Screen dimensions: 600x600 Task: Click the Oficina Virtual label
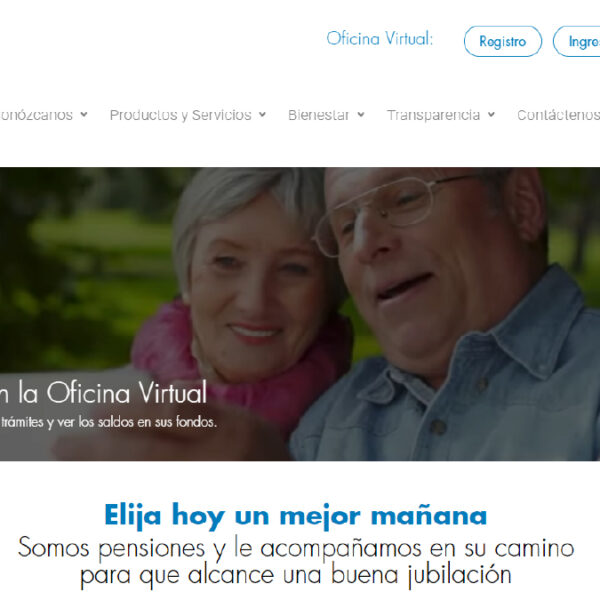point(380,38)
